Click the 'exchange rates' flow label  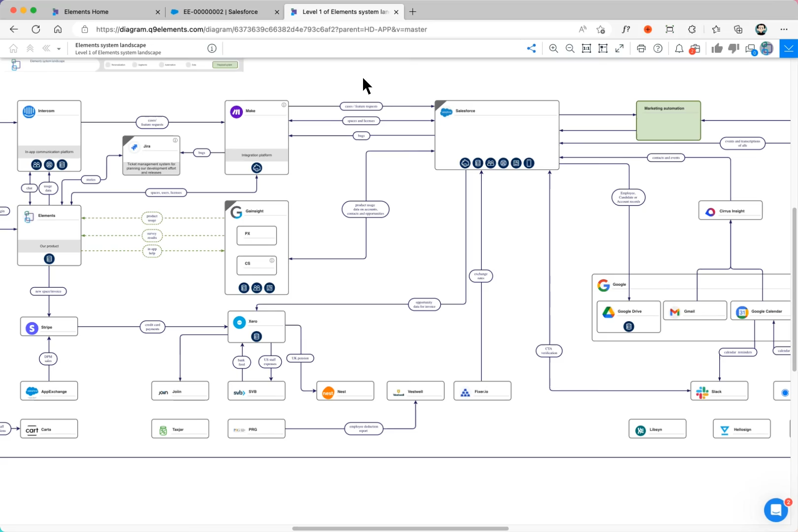pos(481,276)
